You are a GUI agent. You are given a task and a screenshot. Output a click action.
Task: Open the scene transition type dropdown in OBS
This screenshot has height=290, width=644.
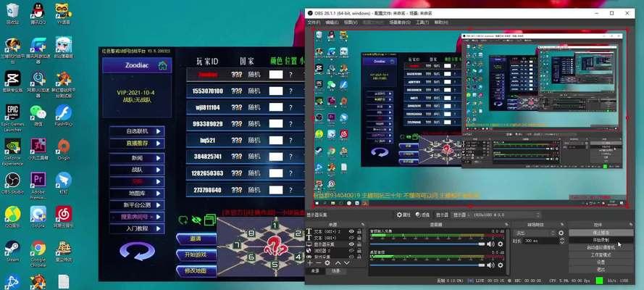pos(535,233)
